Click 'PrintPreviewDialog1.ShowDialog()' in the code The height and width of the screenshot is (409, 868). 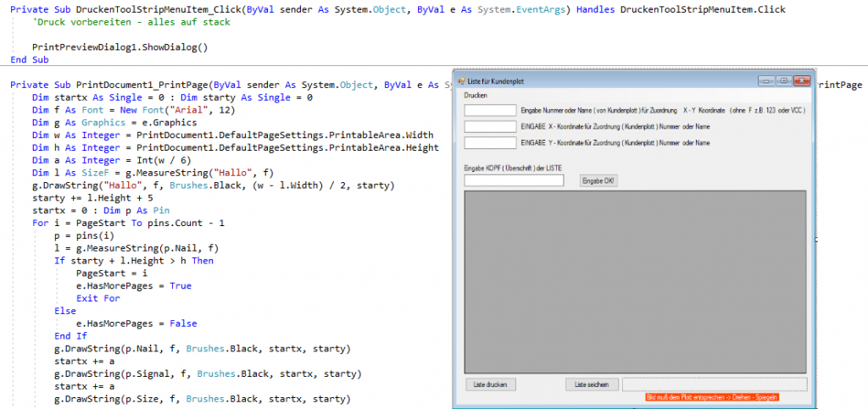click(120, 47)
